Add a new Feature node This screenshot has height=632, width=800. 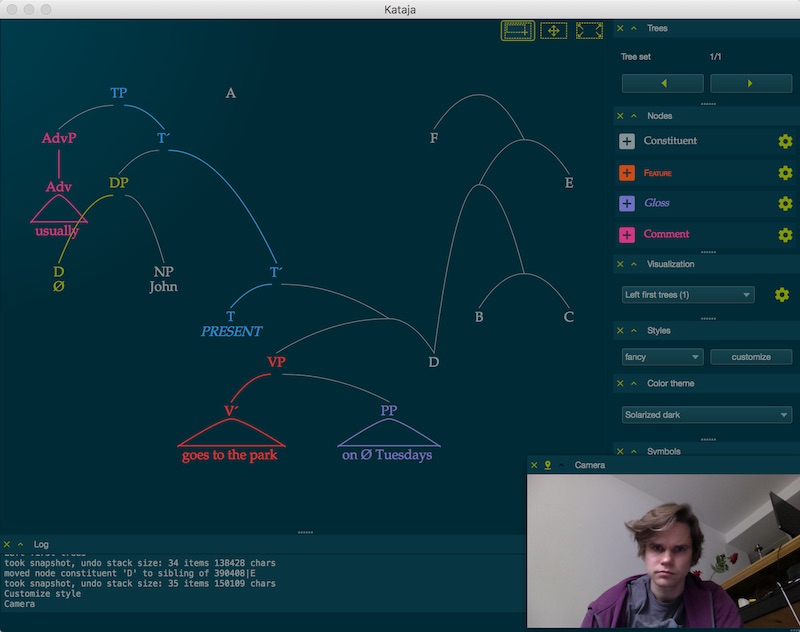tap(627, 173)
